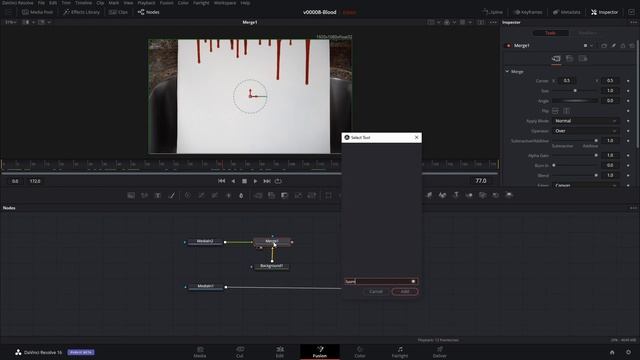Screen dimensions: 640x360
Task: Click Add in the Select Tool dialog
Action: click(405, 291)
